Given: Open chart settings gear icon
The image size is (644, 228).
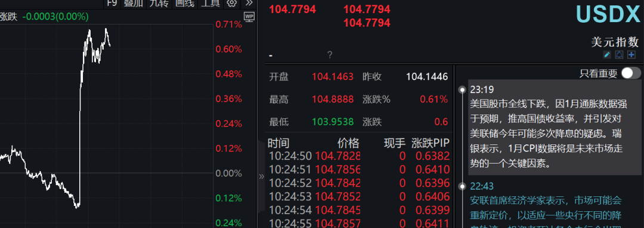Looking at the screenshot, I should [x=231, y=4].
